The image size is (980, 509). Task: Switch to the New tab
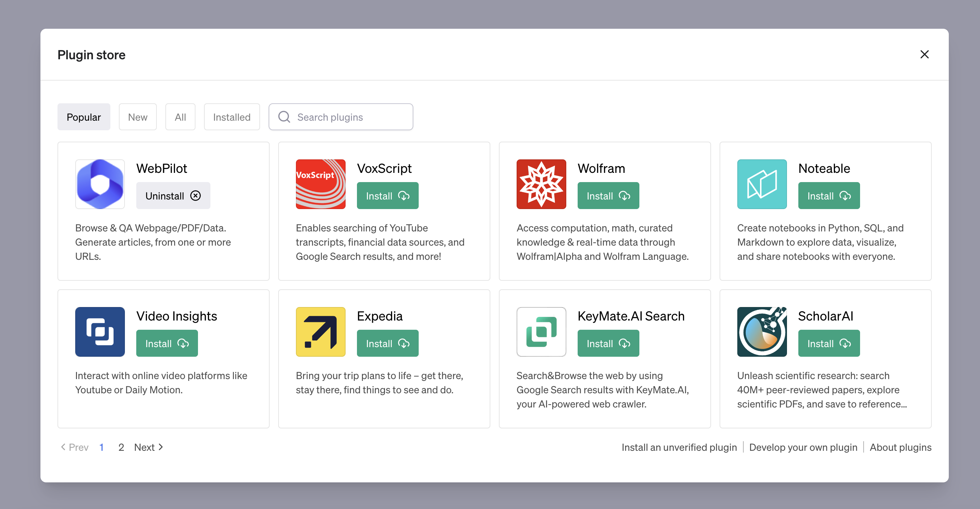[x=137, y=117]
